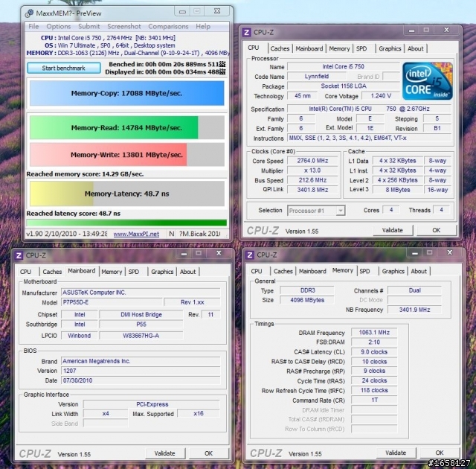Open the Help menu in MaxxMEM
The width and height of the screenshot is (476, 469).
[203, 26]
